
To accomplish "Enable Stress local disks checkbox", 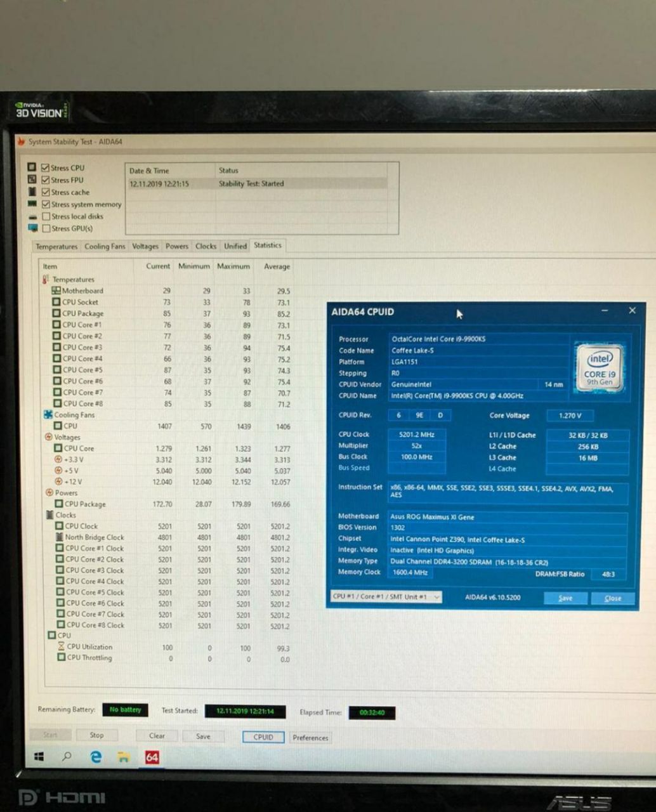I will (x=46, y=216).
